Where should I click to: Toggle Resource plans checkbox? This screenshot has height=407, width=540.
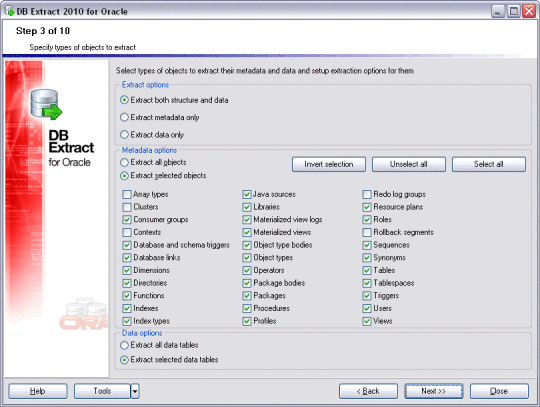pyautogui.click(x=367, y=207)
